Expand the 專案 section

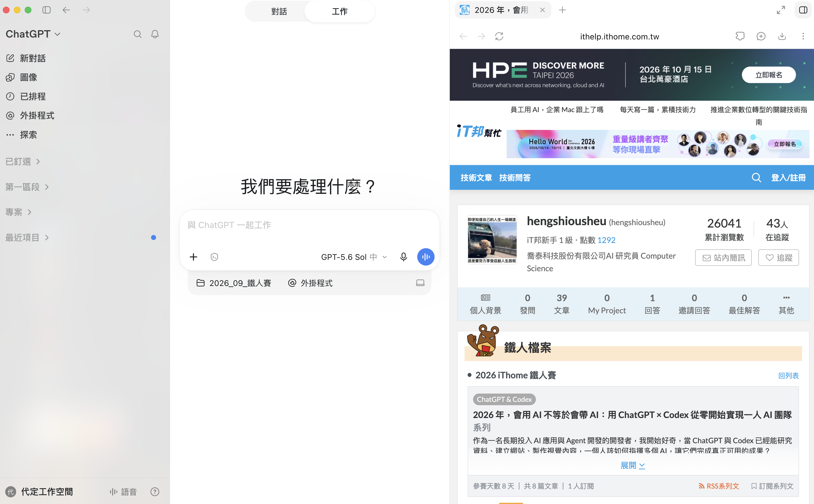tap(18, 212)
